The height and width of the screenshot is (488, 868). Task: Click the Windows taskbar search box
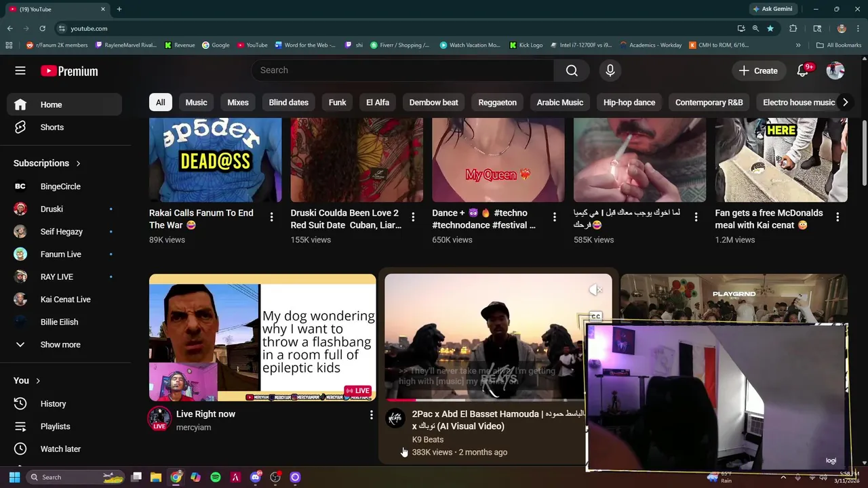tap(75, 477)
